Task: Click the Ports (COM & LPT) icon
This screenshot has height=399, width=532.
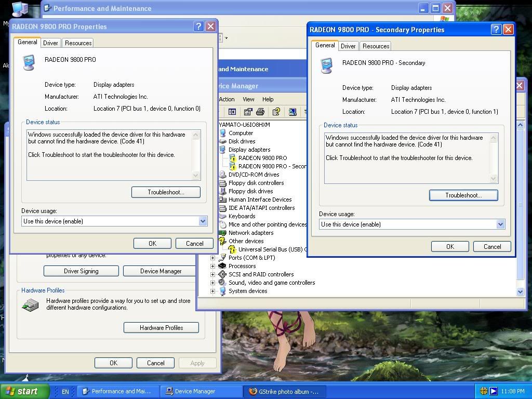Action: click(x=222, y=258)
